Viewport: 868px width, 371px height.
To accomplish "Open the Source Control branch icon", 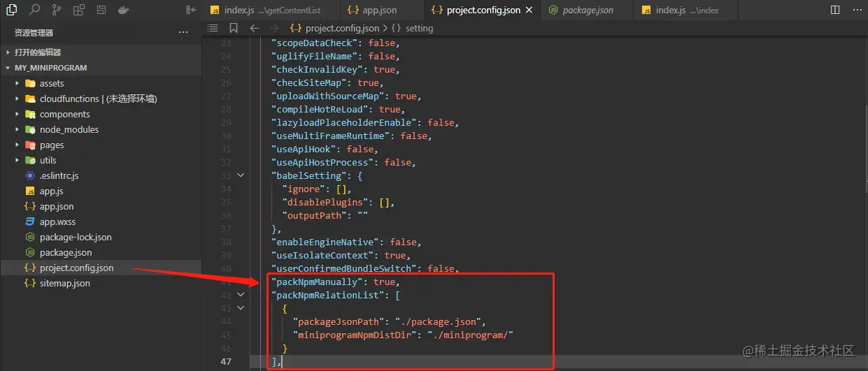I will point(56,10).
